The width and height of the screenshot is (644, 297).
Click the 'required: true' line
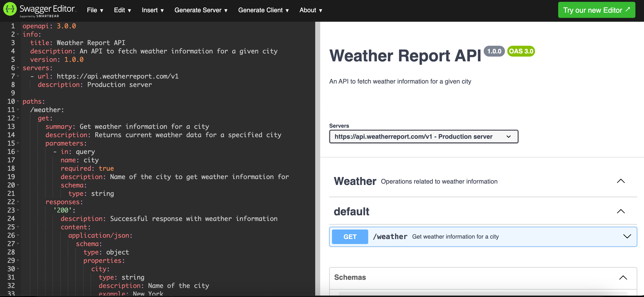(x=87, y=168)
